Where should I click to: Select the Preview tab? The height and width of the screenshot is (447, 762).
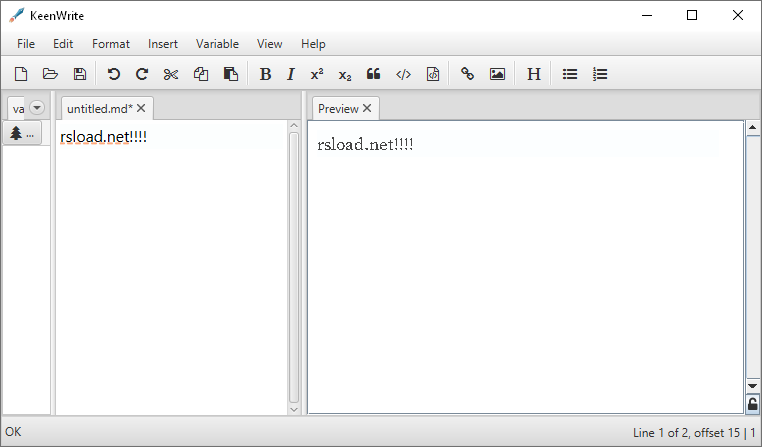pyautogui.click(x=338, y=109)
